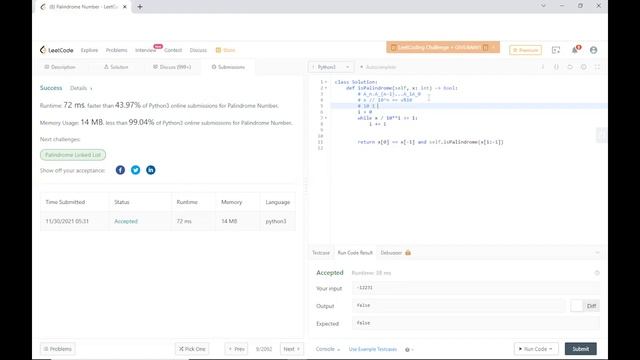Open the user profile avatar
Viewport: 640px width, 360px height.
coord(593,50)
